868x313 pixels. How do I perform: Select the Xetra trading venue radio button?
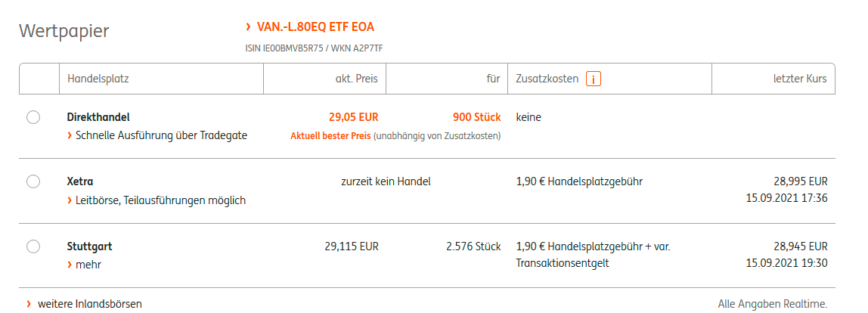click(x=33, y=181)
